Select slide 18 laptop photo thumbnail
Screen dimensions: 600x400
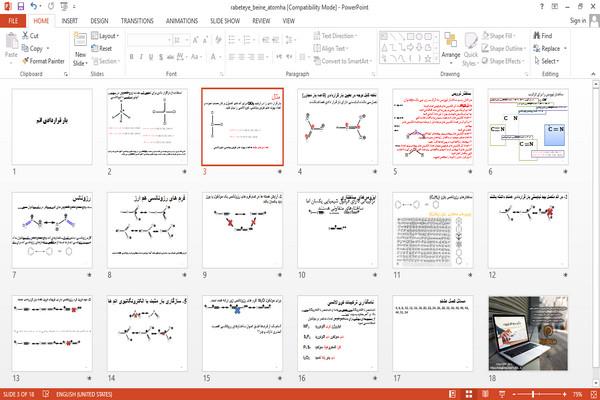pyautogui.click(x=528, y=333)
